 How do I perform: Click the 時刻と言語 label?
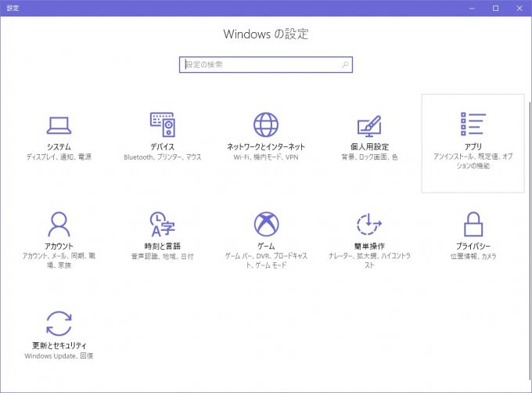(163, 246)
